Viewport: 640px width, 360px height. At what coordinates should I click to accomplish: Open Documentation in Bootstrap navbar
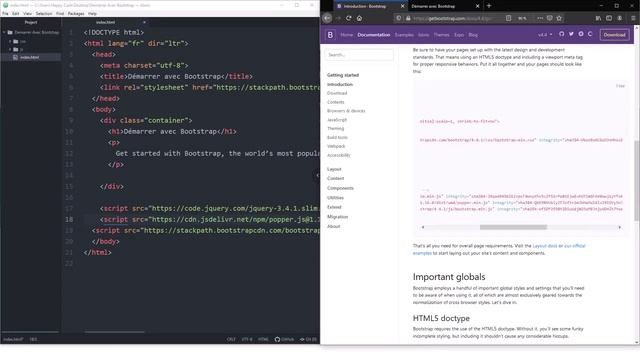point(373,35)
